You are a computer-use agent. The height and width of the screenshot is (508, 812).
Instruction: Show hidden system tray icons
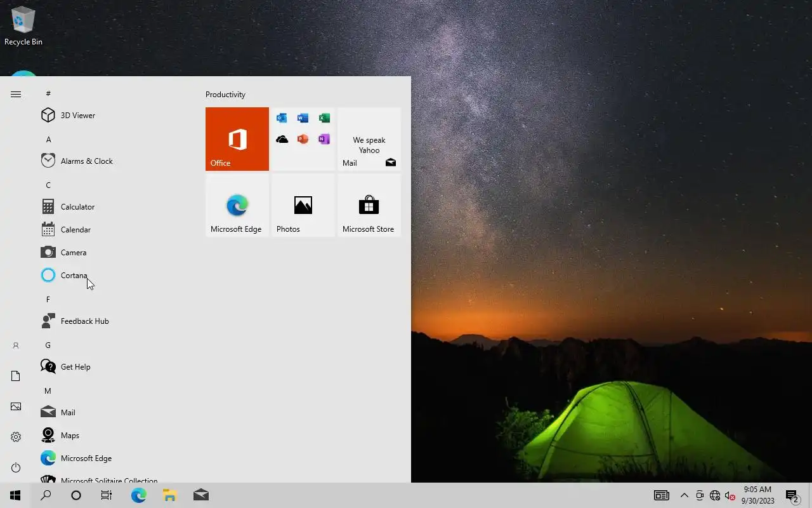(684, 495)
